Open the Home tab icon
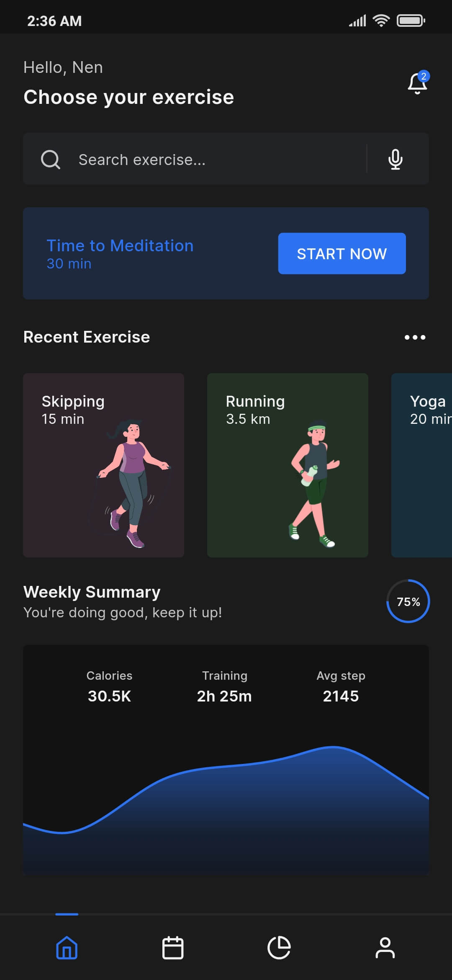 pos(67,948)
